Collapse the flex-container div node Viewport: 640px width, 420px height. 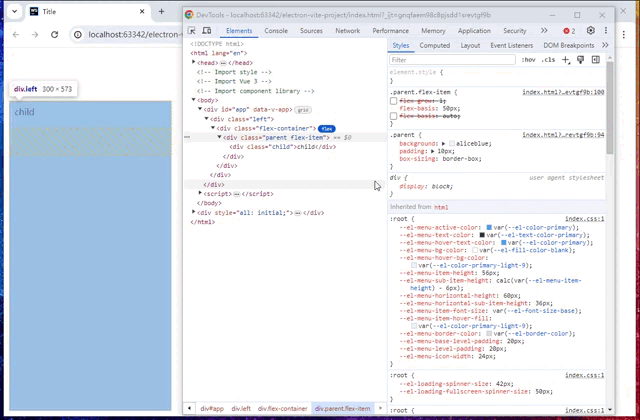213,128
